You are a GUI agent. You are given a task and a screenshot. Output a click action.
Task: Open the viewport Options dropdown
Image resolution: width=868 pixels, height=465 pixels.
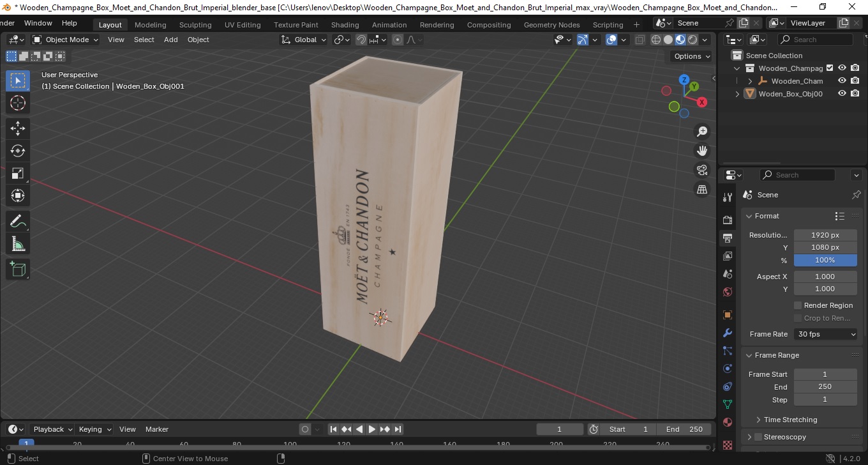pos(692,56)
